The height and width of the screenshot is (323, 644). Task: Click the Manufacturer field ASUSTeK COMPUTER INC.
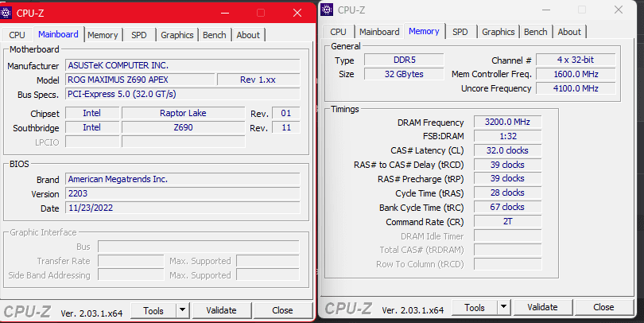[183, 65]
